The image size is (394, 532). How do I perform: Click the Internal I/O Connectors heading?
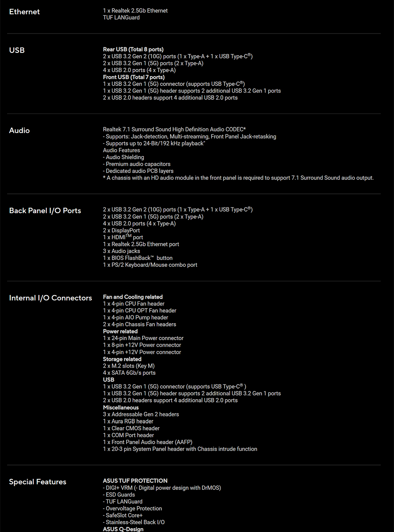pyautogui.click(x=50, y=298)
